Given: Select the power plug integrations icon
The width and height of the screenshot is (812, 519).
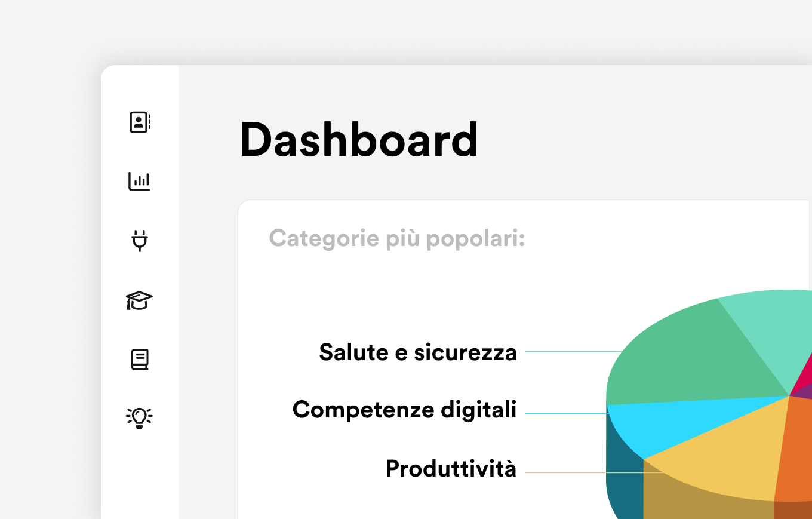Looking at the screenshot, I should [x=140, y=240].
